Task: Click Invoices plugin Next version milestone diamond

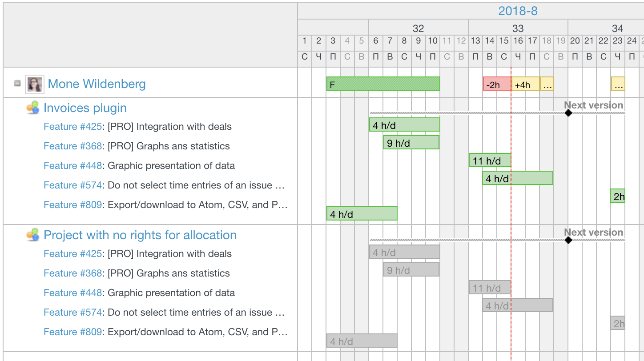Action: coord(568,113)
